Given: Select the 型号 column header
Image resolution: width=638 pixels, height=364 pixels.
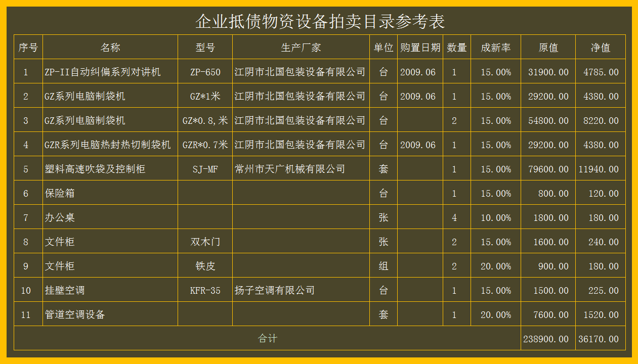Looking at the screenshot, I should 204,48.
